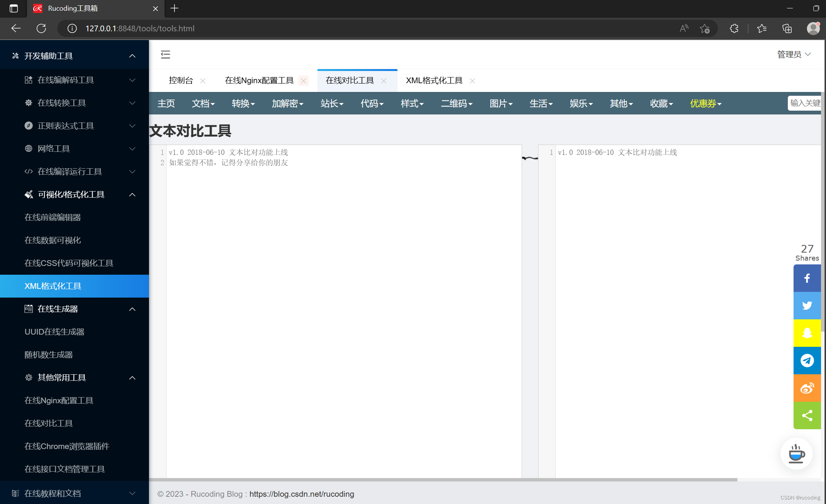
Task: Click the keyword search input field
Action: 804,103
